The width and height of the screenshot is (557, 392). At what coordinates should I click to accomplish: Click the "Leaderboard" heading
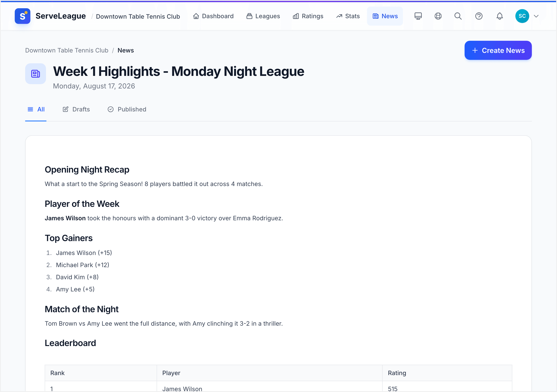point(70,343)
